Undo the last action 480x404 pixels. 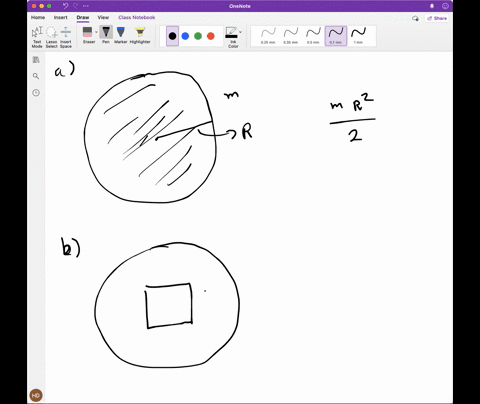pyautogui.click(x=66, y=6)
